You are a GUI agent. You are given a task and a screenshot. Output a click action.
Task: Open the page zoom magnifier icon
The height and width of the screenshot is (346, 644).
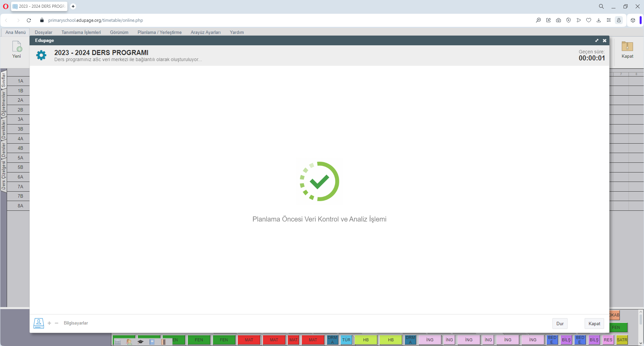click(538, 20)
